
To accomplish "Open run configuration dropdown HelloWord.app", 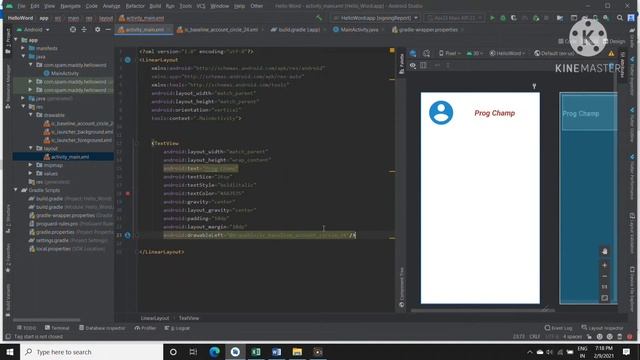I will pyautogui.click(x=375, y=18).
